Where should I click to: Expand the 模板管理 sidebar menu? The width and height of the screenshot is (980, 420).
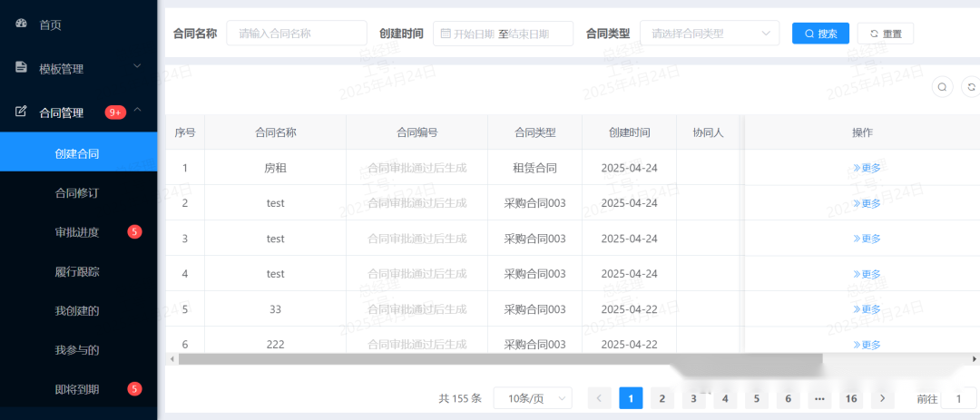(137, 66)
